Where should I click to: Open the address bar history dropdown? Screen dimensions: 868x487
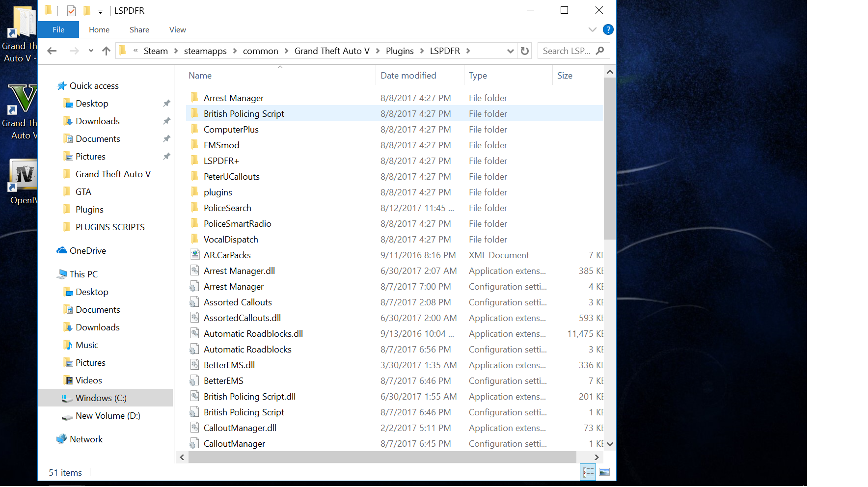click(x=510, y=51)
